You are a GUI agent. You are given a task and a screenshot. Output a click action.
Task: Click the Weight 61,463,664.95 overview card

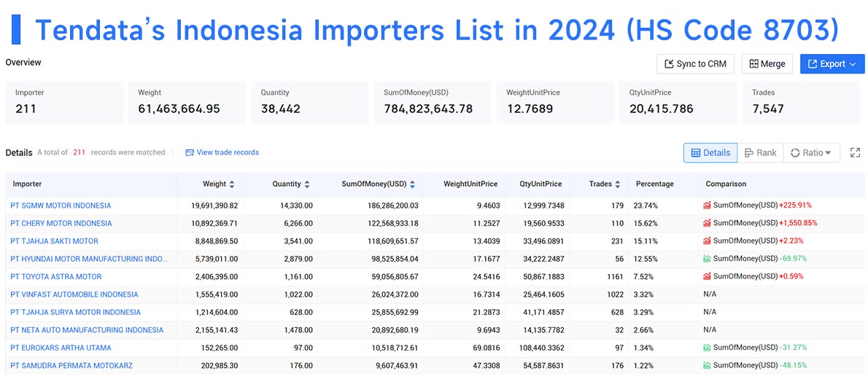click(187, 102)
